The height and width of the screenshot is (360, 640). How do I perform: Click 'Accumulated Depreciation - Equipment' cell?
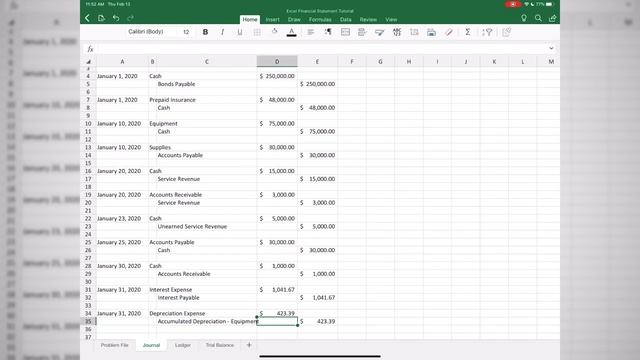(208, 321)
